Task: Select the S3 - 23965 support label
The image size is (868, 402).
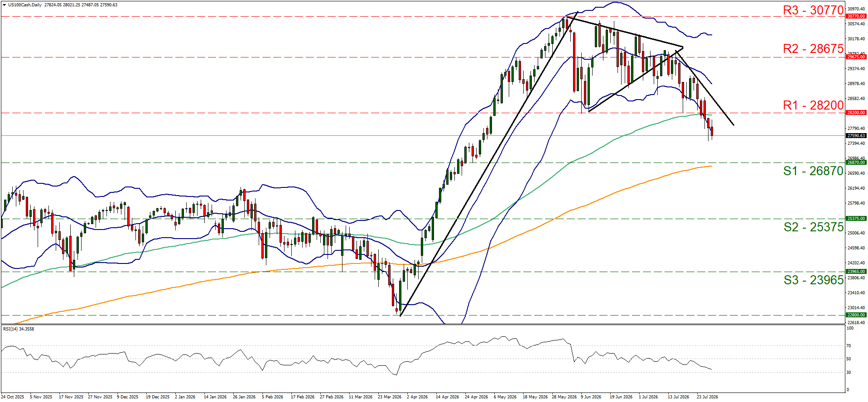Action: pos(814,280)
